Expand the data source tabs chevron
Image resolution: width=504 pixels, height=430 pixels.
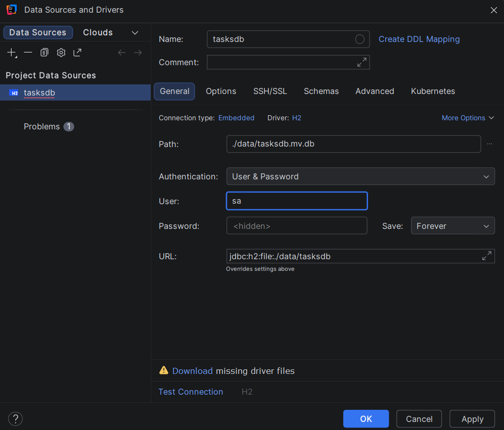click(x=135, y=33)
